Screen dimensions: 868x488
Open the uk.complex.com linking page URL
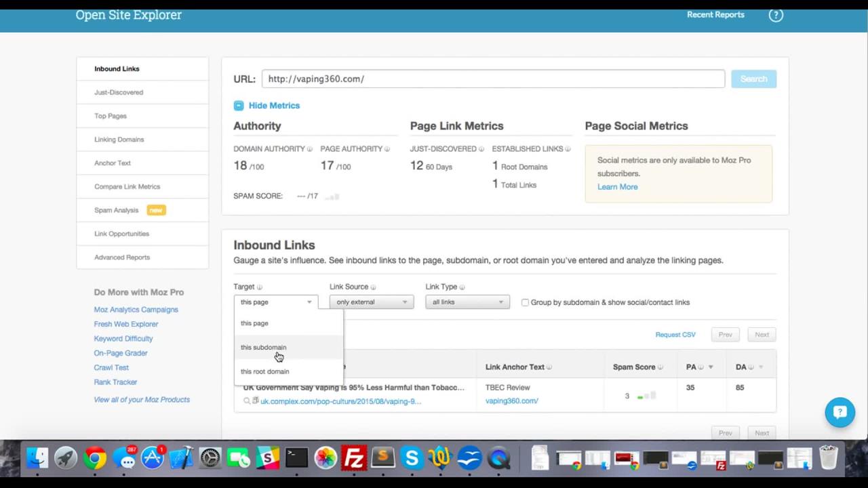click(340, 401)
